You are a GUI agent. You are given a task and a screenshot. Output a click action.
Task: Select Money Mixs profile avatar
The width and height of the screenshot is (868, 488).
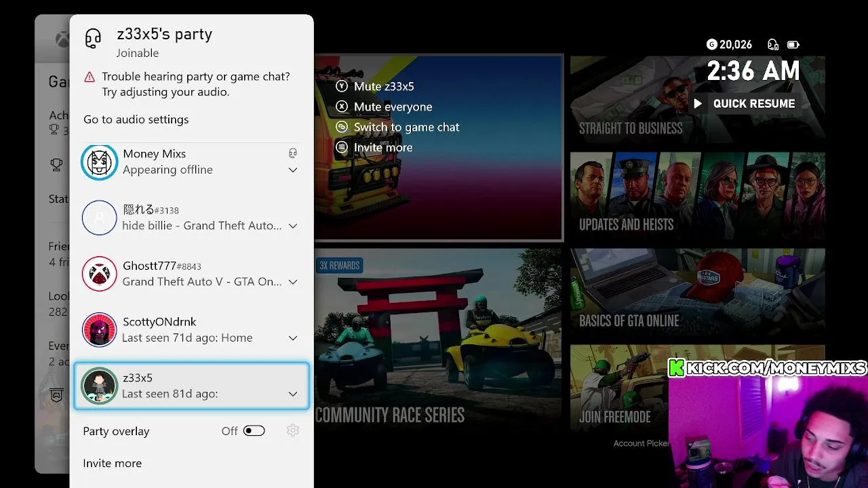click(x=100, y=162)
